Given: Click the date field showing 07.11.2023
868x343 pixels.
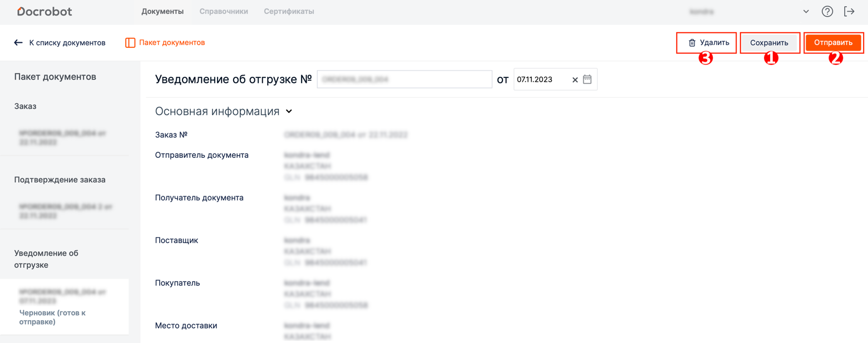Looking at the screenshot, I should coord(541,79).
